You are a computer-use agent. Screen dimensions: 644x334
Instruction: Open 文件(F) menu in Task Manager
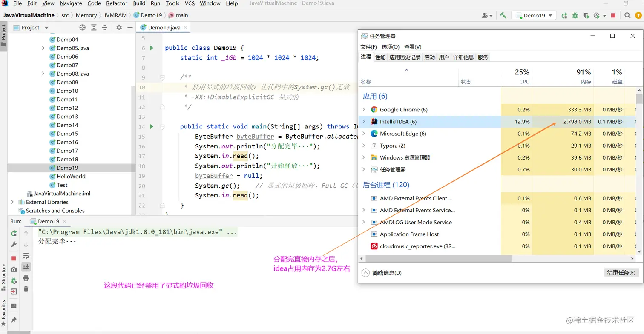(x=369, y=47)
